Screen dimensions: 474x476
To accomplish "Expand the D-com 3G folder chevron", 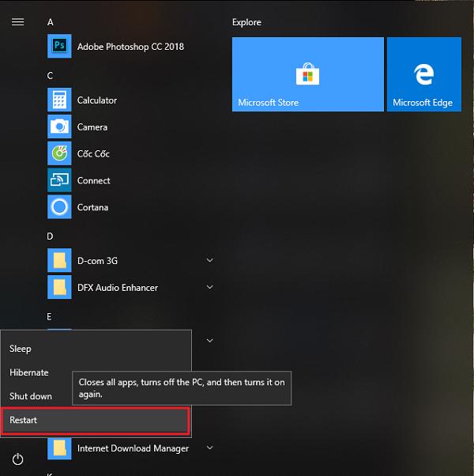I will point(209,260).
